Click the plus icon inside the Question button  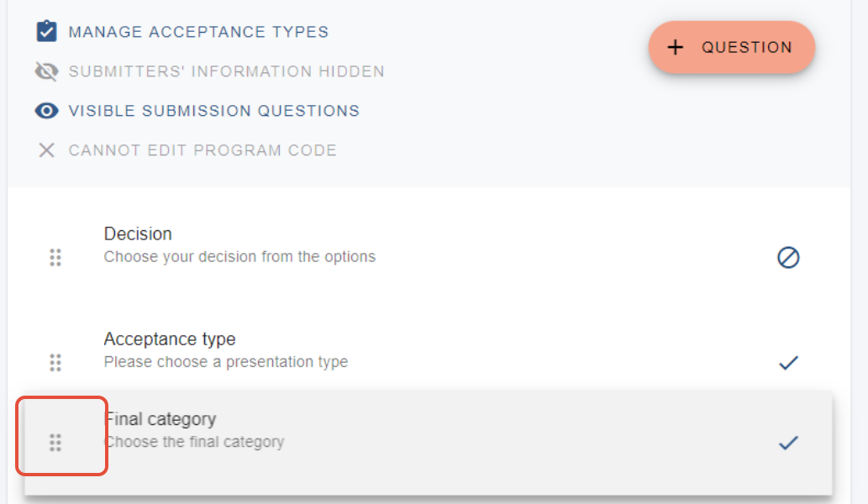pos(676,47)
